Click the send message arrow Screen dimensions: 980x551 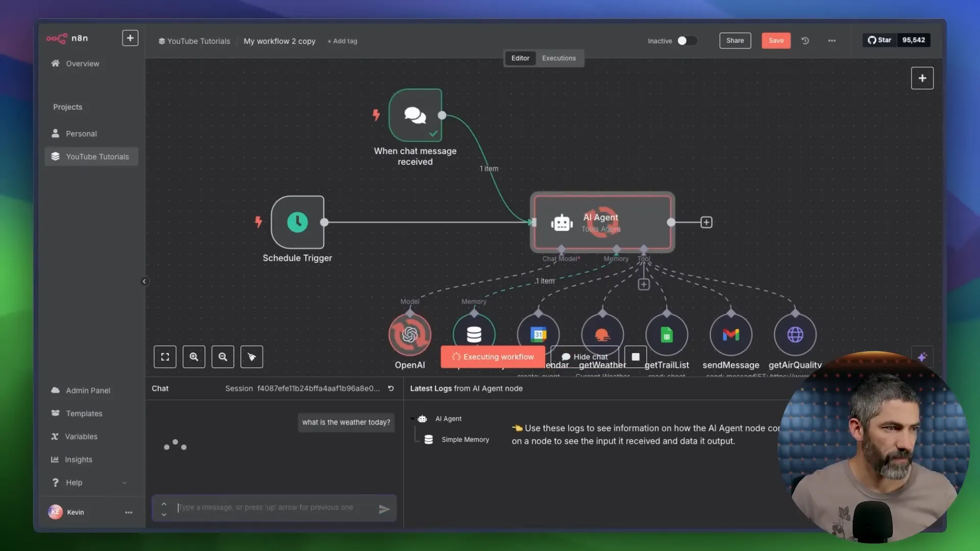click(x=384, y=509)
